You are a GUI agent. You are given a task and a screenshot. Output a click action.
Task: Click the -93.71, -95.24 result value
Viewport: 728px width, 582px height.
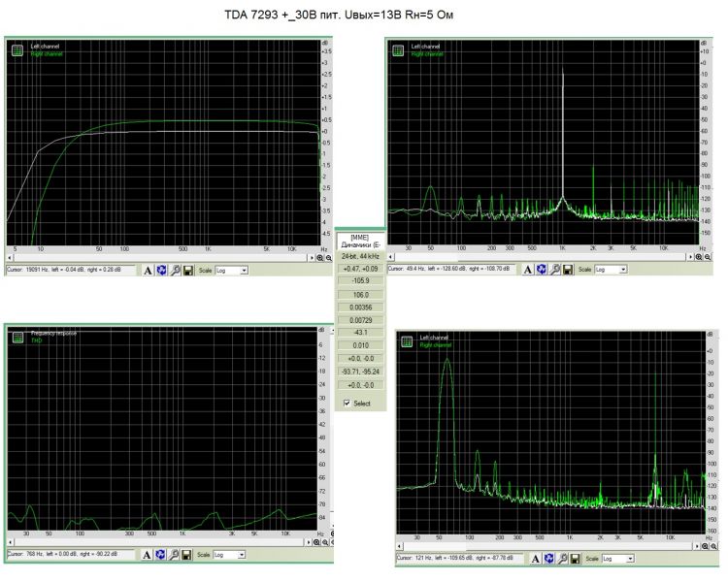click(x=360, y=372)
